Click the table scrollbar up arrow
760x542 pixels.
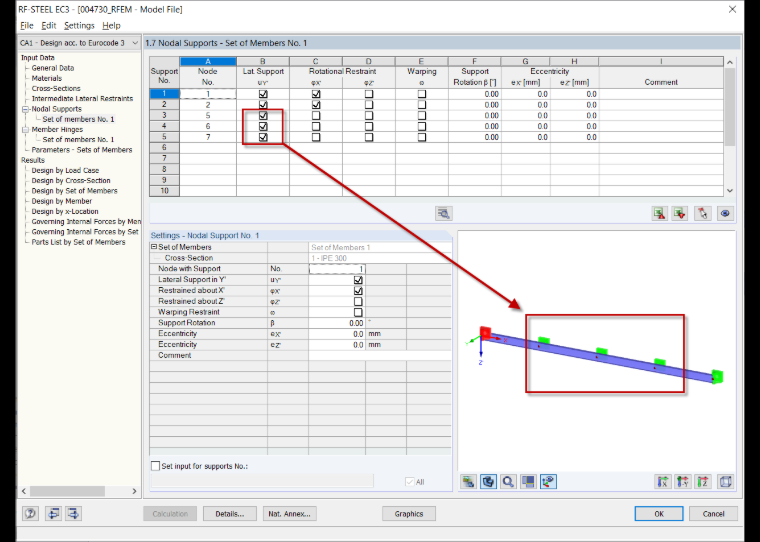tap(729, 63)
